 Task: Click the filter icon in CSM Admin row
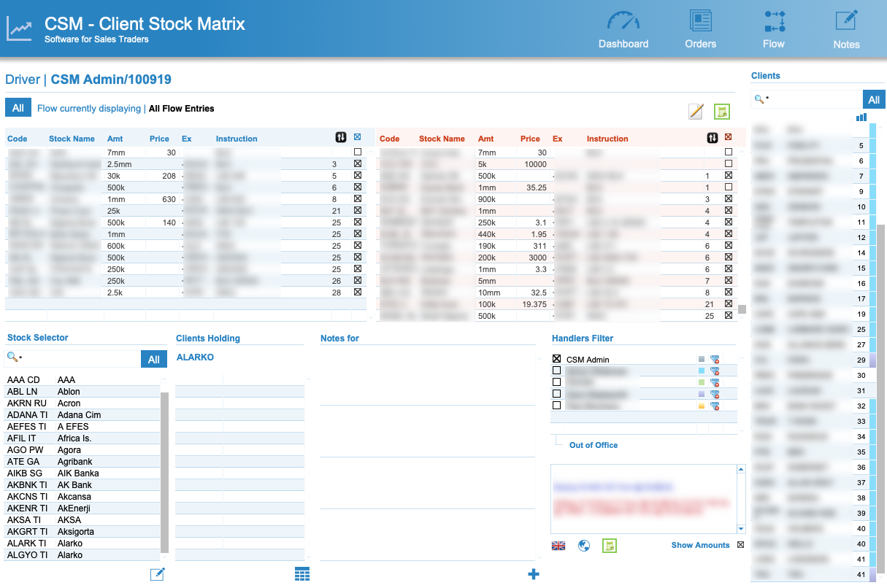click(x=715, y=359)
